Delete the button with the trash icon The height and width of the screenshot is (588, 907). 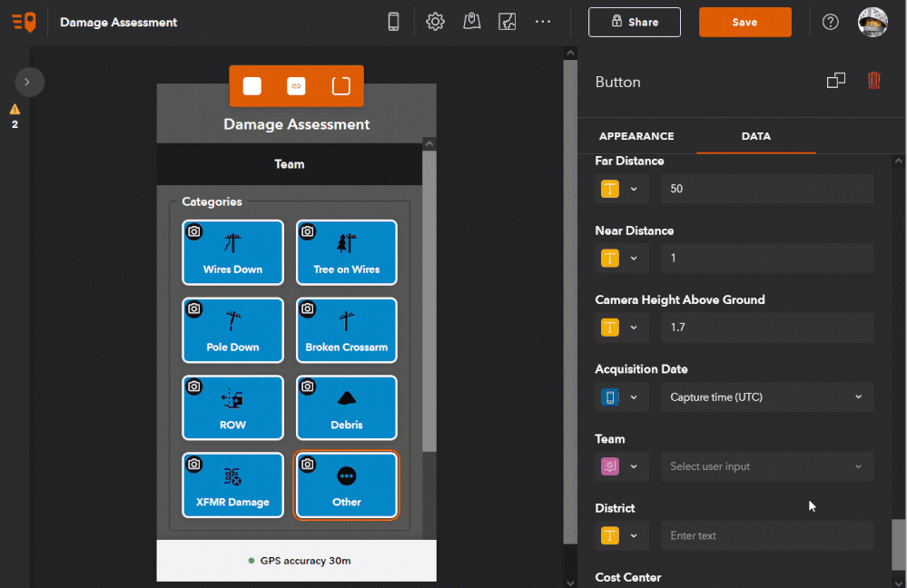(x=873, y=81)
